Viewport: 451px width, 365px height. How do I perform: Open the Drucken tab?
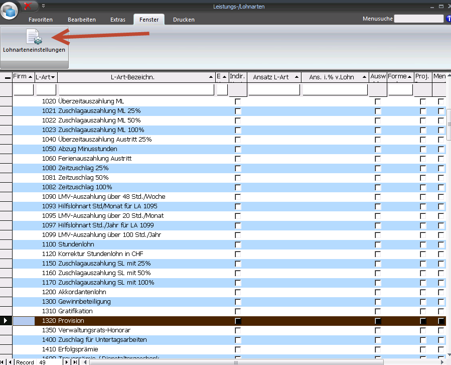(184, 20)
